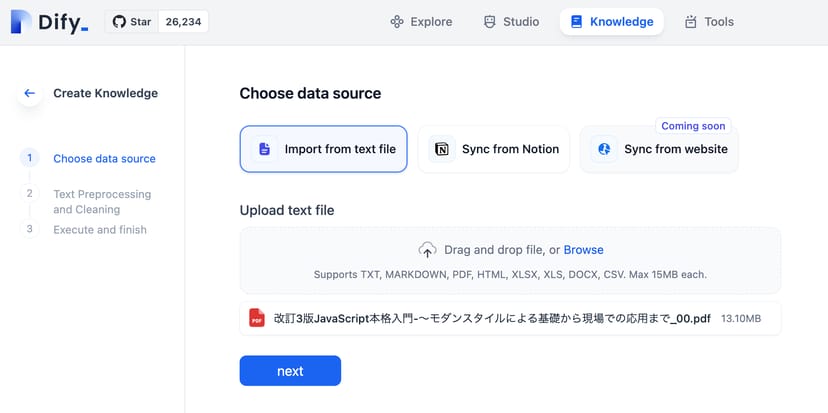The width and height of the screenshot is (828, 413).
Task: Click the text file document icon
Action: (x=264, y=149)
